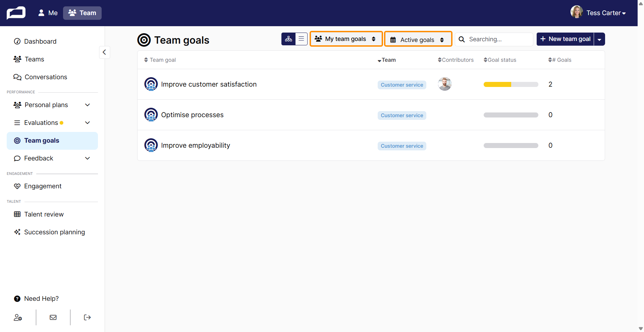Click progress bar of Optimise processes
Screen dimensions: 644x332
511,115
